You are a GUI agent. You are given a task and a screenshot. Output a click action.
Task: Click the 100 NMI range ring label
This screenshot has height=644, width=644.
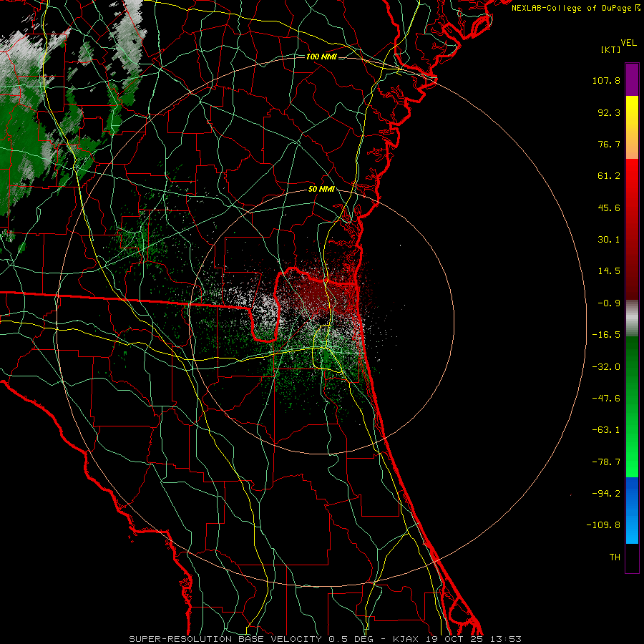(x=321, y=57)
